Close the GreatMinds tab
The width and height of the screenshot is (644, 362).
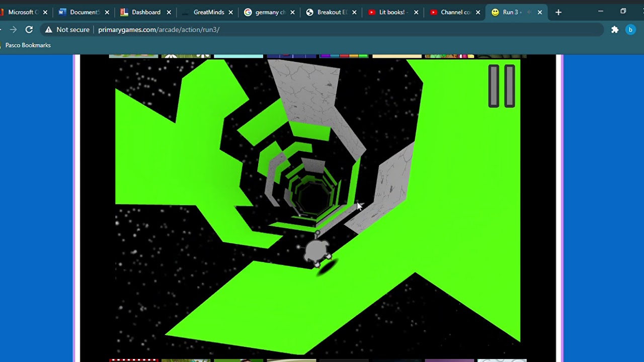230,12
